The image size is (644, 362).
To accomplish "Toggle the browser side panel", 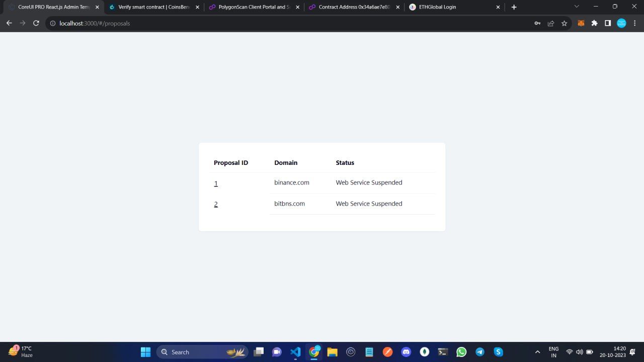I will click(608, 23).
